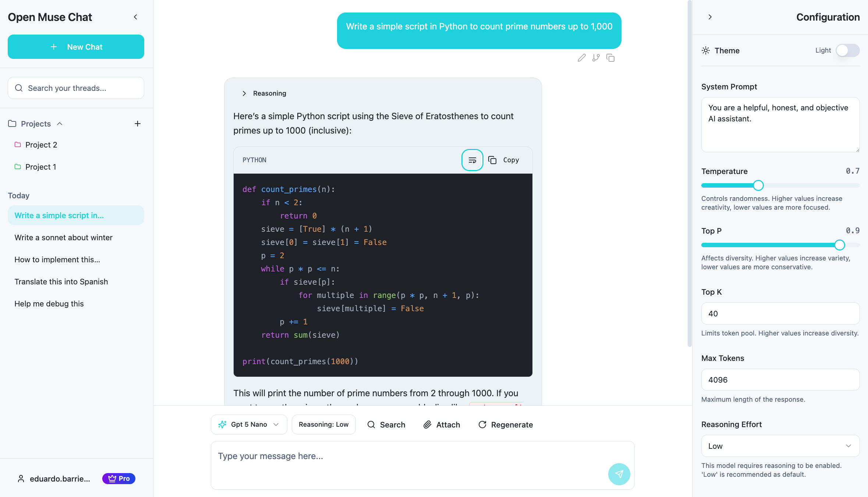Image resolution: width=868 pixels, height=497 pixels.
Task: Copy the Python script code
Action: coord(504,160)
